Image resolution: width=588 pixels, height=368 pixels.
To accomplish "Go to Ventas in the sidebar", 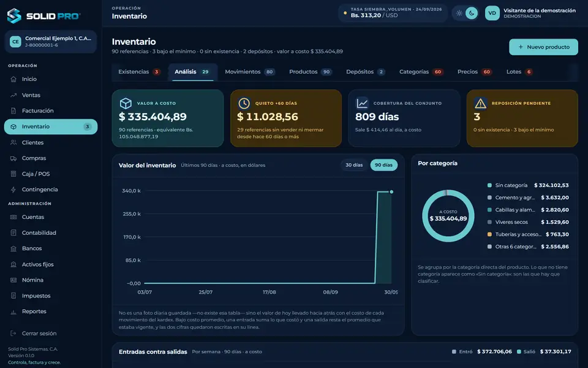I will [x=51, y=95].
